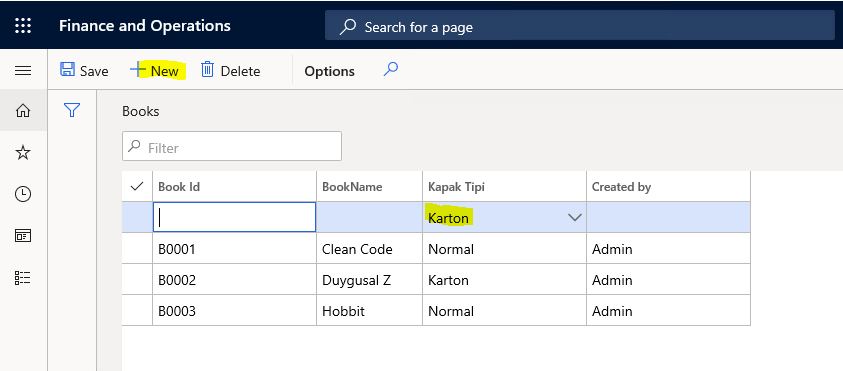This screenshot has width=843, height=371.
Task: Delete the selected record
Action: pyautogui.click(x=230, y=70)
